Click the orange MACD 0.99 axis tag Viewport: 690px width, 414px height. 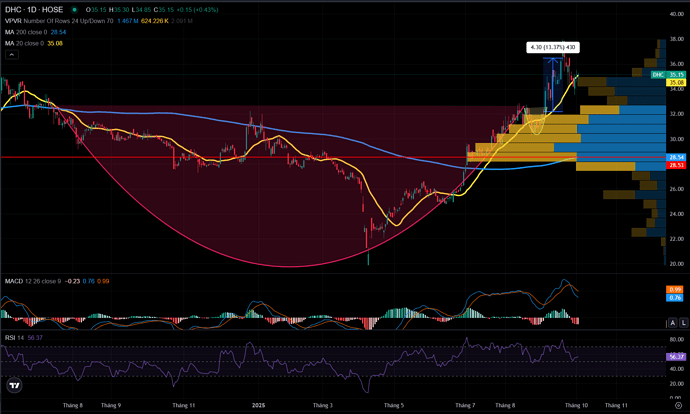[x=676, y=289]
